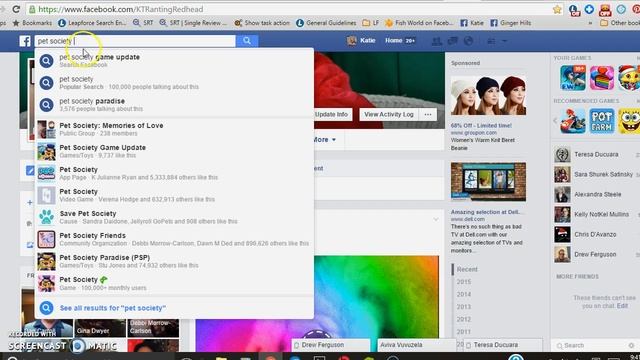Open 'Other bookmarks' folder

620,23
